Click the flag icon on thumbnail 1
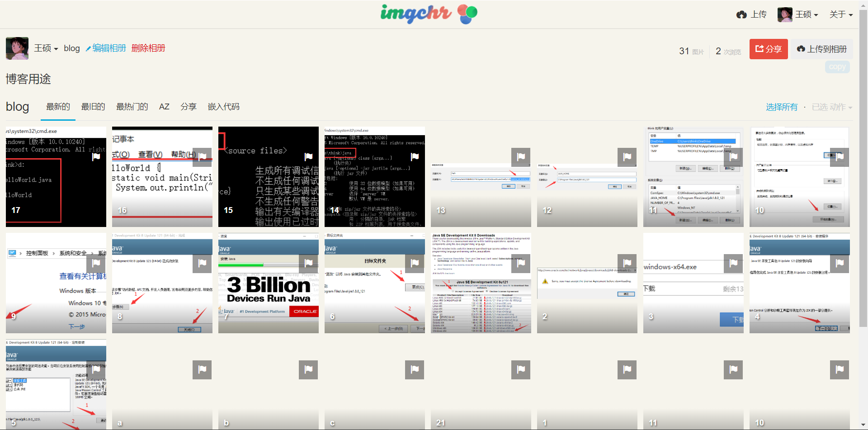The image size is (868, 430). coord(627,369)
